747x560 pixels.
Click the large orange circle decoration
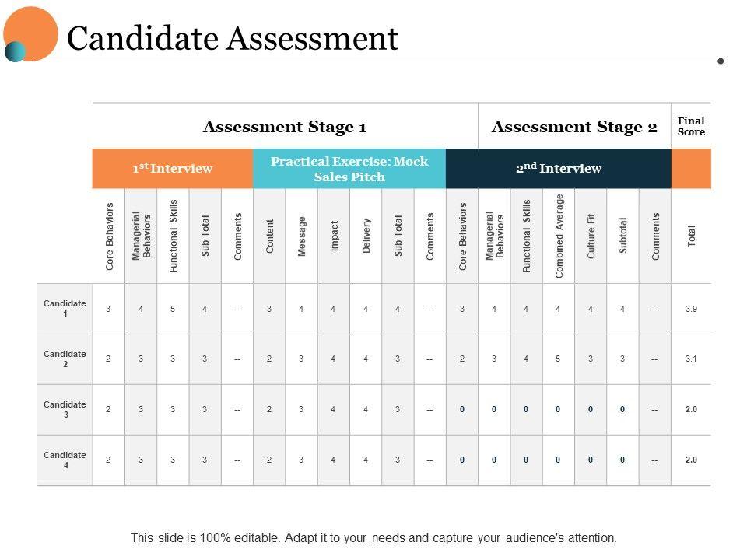click(33, 31)
